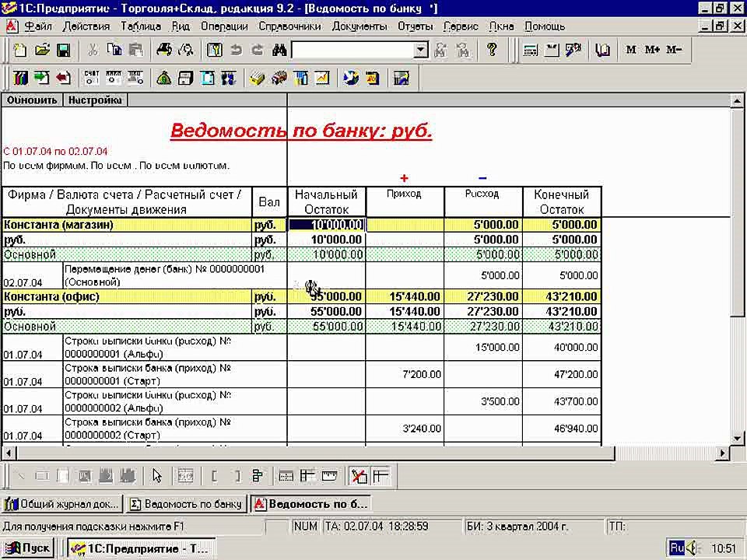
Task: Open the calendar icon
Action: click(x=552, y=50)
